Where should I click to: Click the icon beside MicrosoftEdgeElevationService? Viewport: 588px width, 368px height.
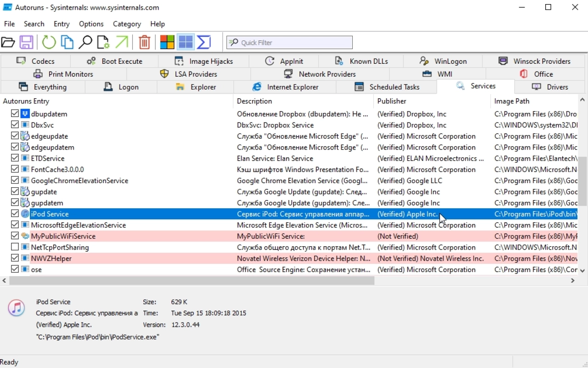(x=25, y=225)
